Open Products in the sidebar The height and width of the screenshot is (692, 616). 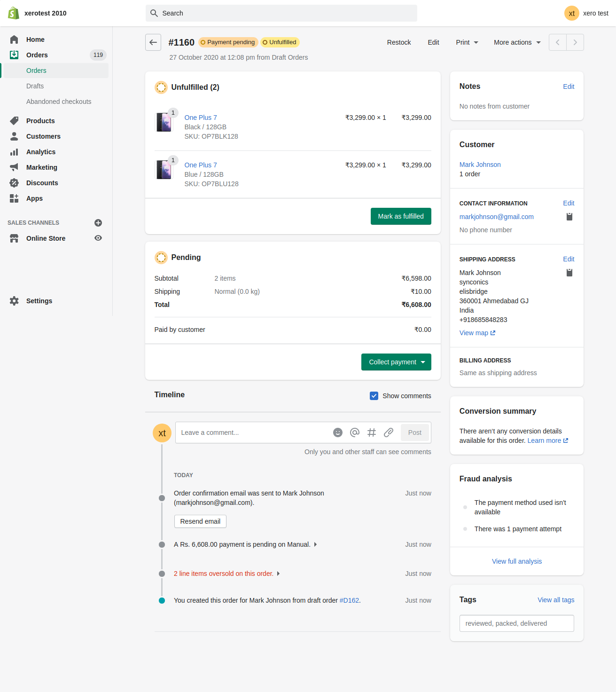coord(40,121)
